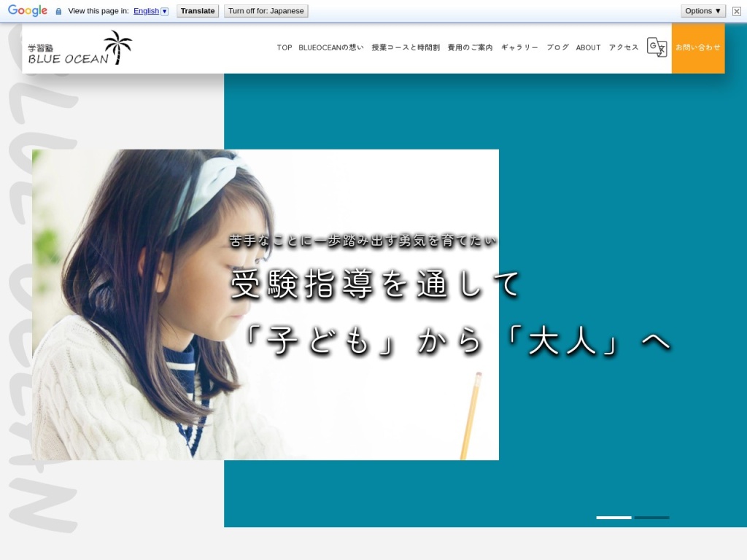Image resolution: width=747 pixels, height=560 pixels.
Task: Click the Google Translate icon in site header
Action: (x=657, y=47)
